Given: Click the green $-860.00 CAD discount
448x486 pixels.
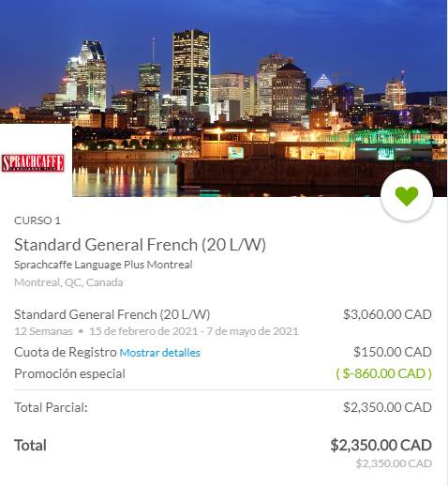Looking at the screenshot, I should tap(384, 373).
